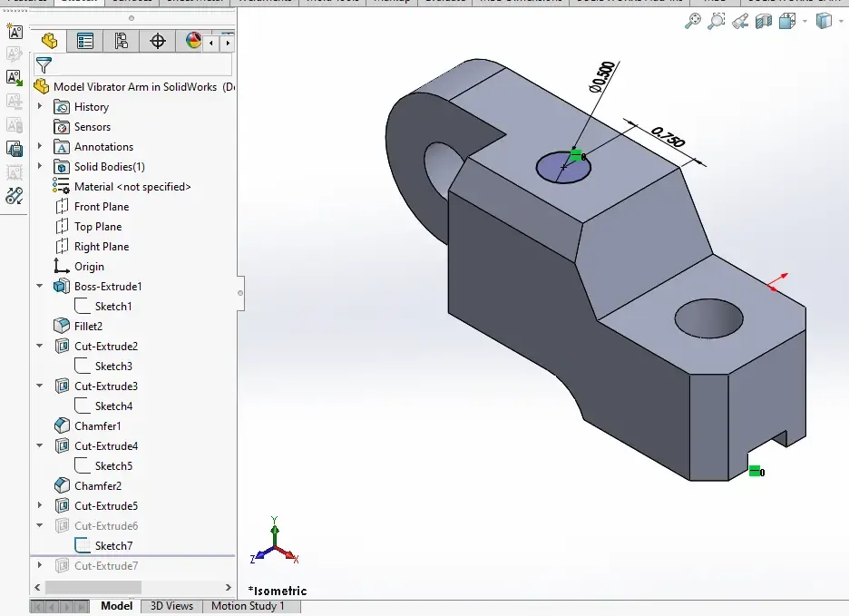Open the DimXpertManager crosshair tab
Image resolution: width=849 pixels, height=616 pixels.
point(158,41)
